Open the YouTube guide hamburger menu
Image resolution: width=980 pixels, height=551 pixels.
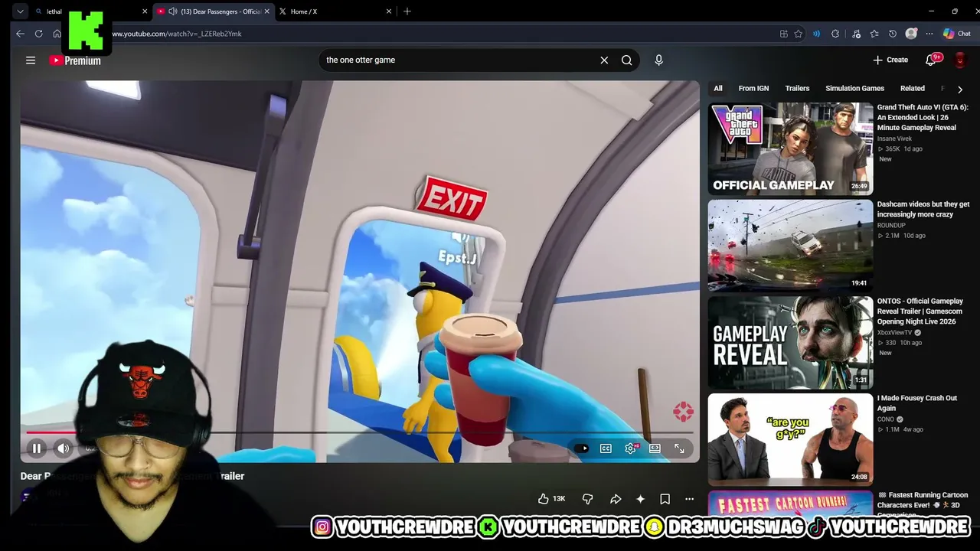tap(31, 60)
